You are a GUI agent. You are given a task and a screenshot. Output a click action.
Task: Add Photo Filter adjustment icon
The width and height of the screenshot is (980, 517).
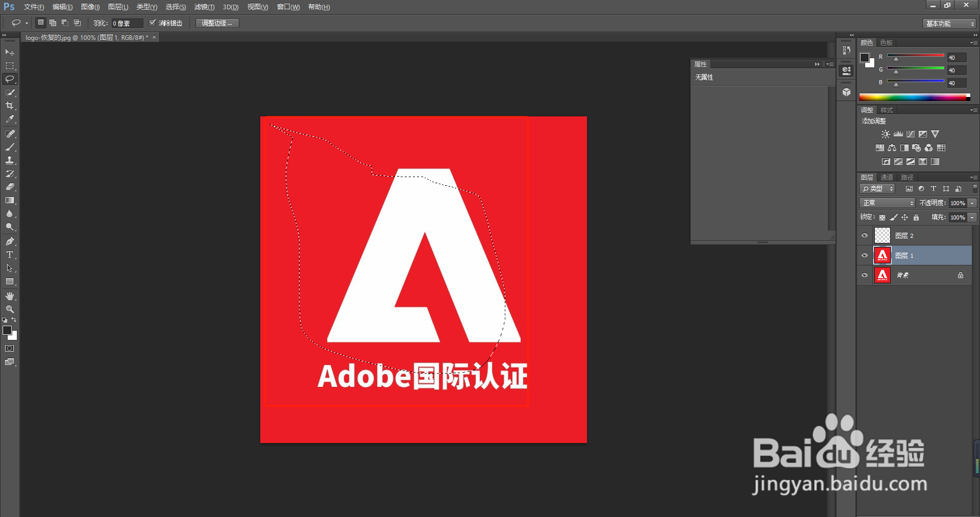[917, 148]
